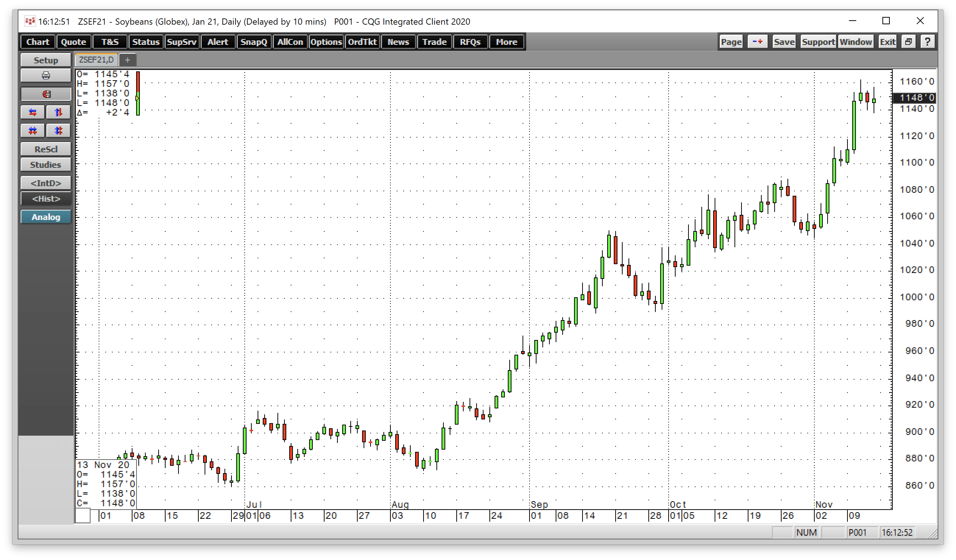Screen dimensions: 956x560
Task: Open the Support button
Action: (x=818, y=42)
